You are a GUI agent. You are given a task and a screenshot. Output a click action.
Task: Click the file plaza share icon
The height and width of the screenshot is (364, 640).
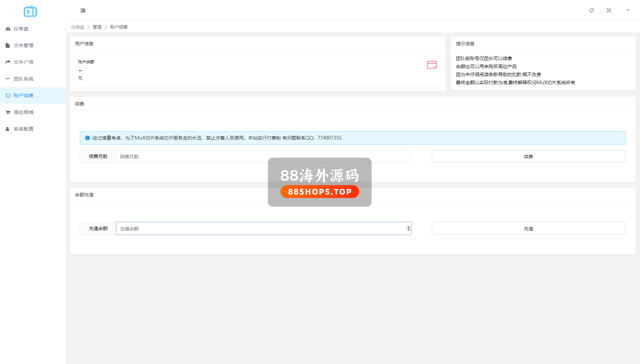pyautogui.click(x=8, y=62)
